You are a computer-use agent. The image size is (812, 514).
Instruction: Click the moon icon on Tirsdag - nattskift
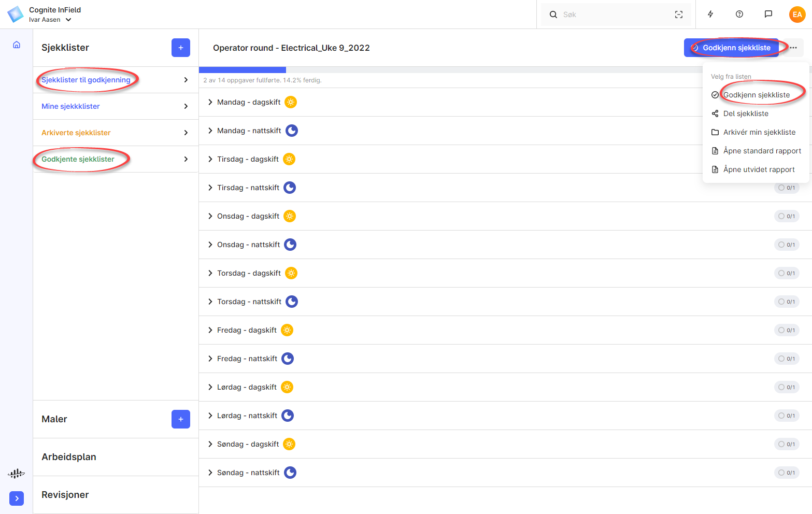click(289, 187)
